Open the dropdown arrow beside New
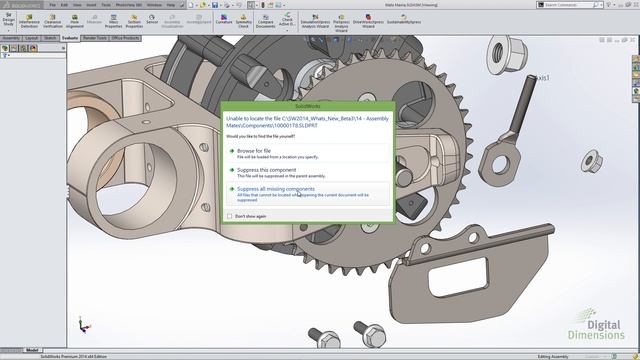The image size is (640, 360). [196, 5]
